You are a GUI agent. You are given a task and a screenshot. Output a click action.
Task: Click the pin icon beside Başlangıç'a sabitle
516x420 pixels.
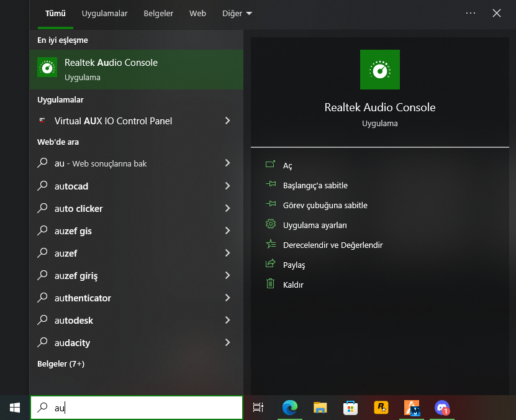pos(271,184)
